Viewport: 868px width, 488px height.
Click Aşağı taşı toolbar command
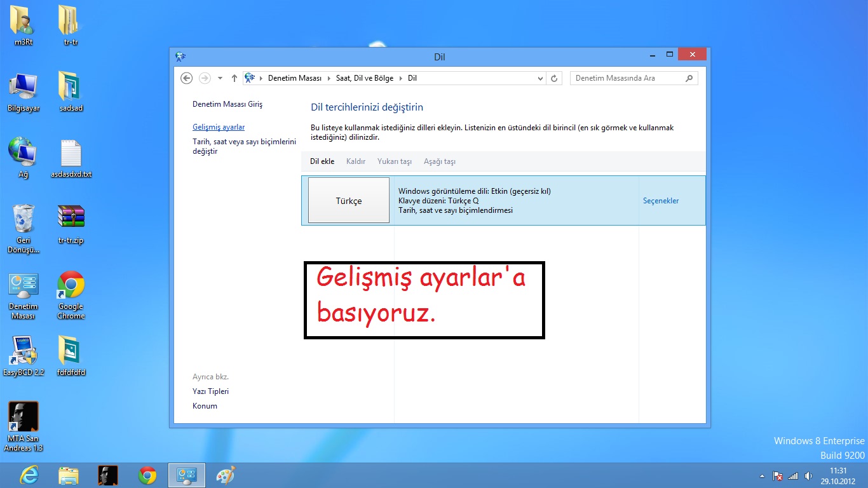tap(440, 161)
